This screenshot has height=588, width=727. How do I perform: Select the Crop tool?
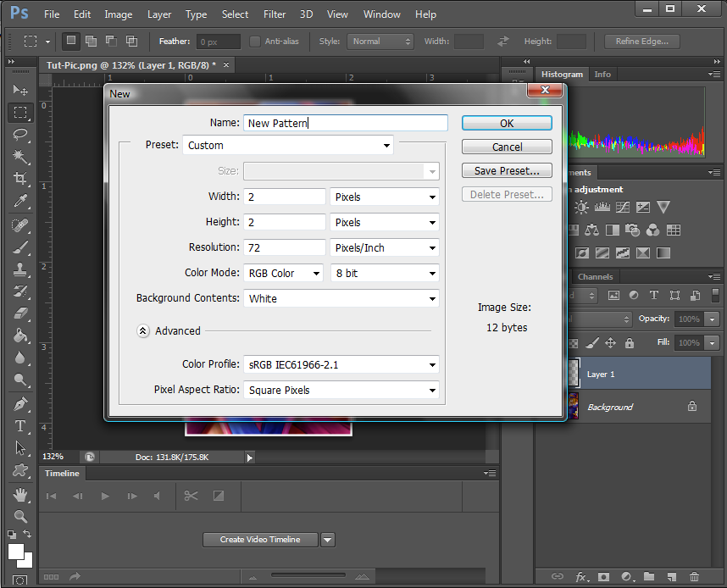[20, 179]
